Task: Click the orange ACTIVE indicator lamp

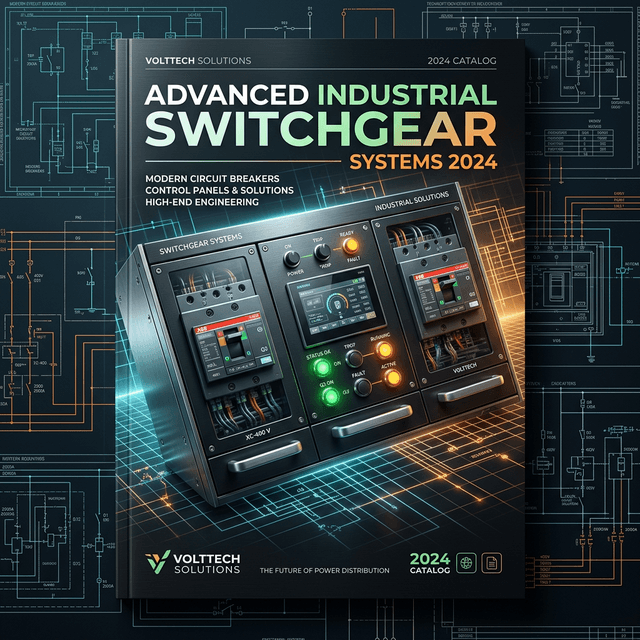Action: pos(393,378)
